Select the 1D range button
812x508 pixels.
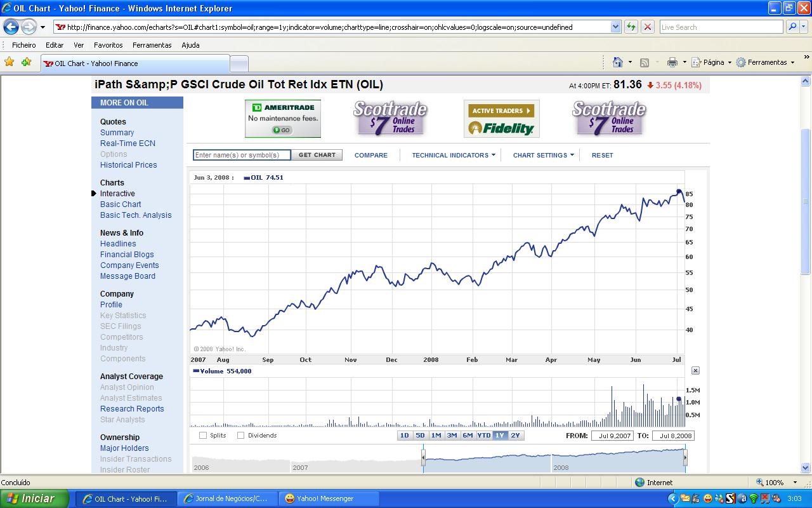coord(405,436)
